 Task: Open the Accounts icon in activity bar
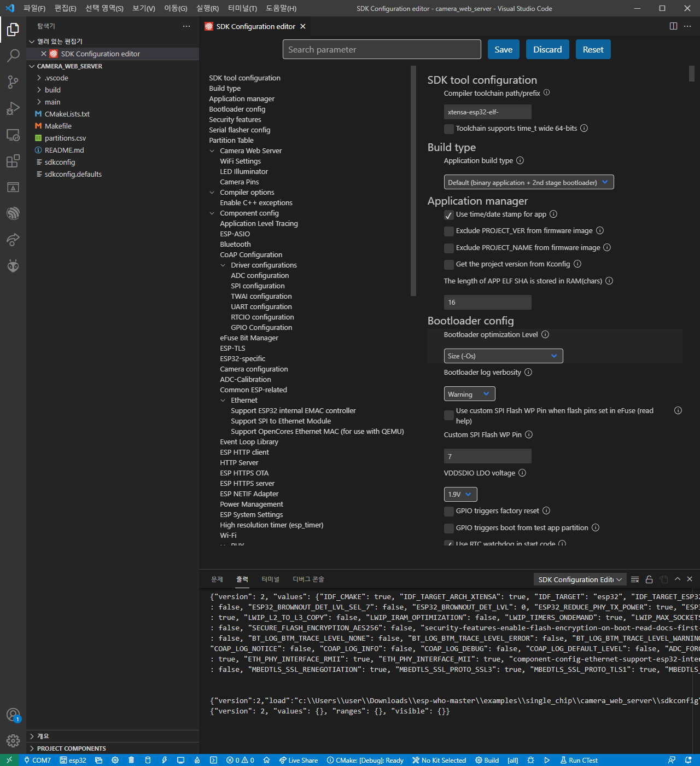(13, 715)
